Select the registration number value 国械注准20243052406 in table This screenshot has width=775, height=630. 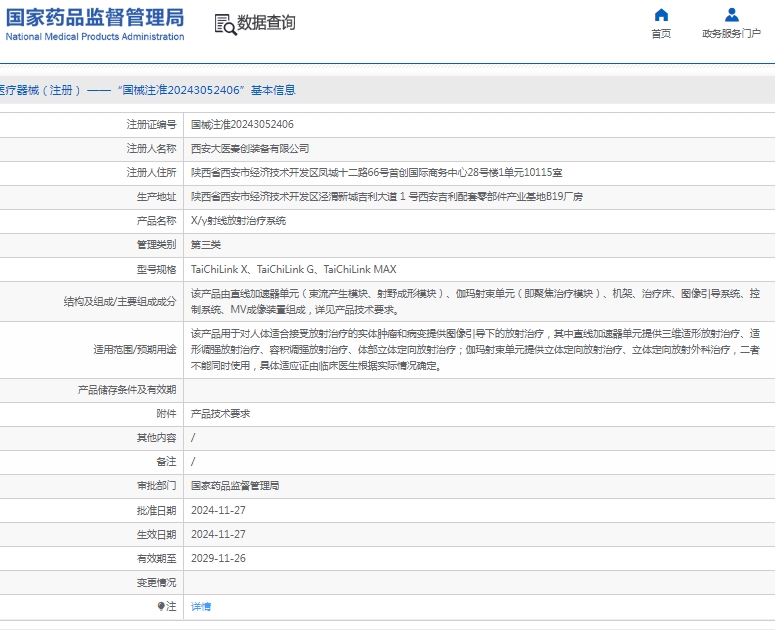coord(242,125)
